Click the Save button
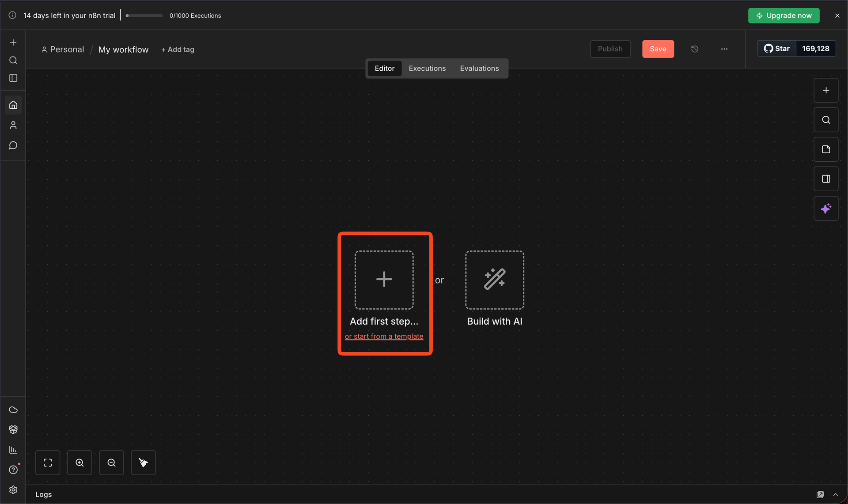The image size is (848, 504). point(658,49)
